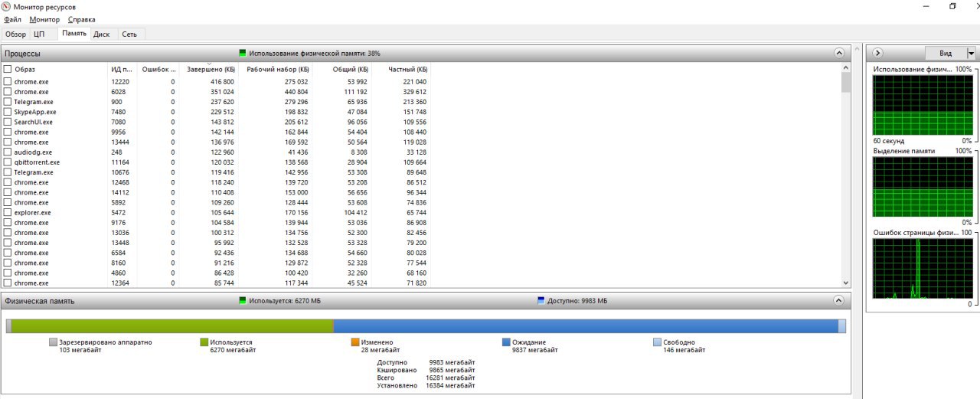Viewport: 980px width, 399px height.
Task: Click green "Используется: 6270 МБ" header icon
Action: point(243,301)
